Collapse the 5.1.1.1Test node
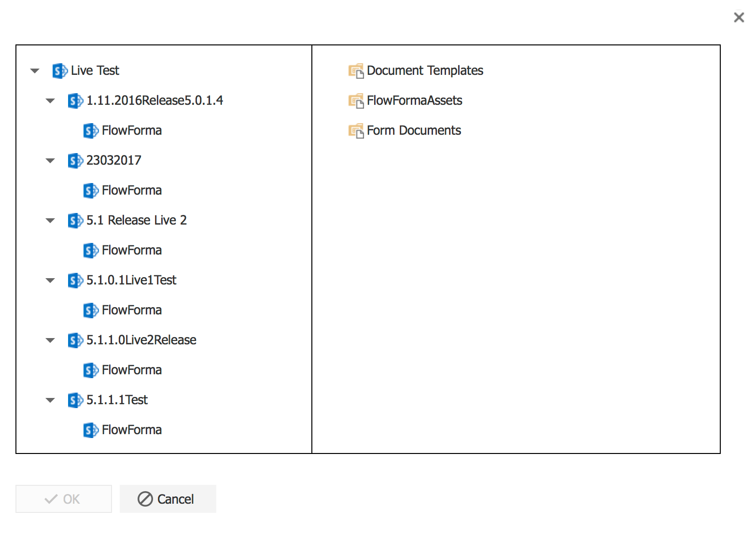This screenshot has width=756, height=538. (50, 400)
